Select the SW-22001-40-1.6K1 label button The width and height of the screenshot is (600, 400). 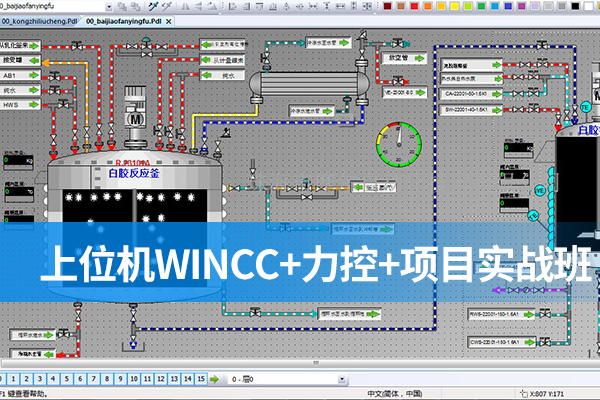[x=471, y=110]
